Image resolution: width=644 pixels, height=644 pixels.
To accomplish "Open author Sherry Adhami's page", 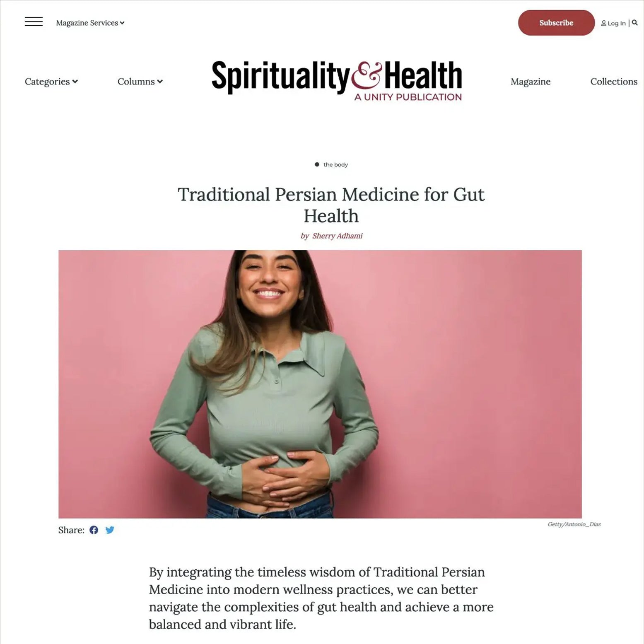I will point(337,236).
